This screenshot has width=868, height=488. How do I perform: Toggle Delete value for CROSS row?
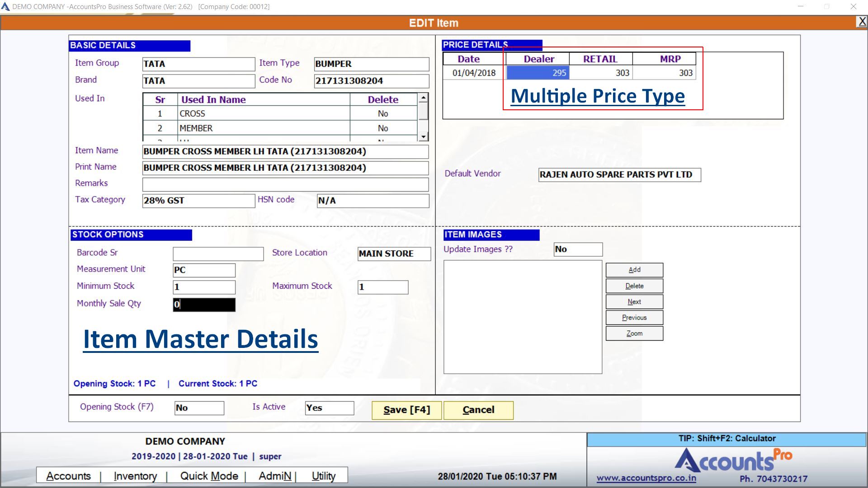(383, 114)
